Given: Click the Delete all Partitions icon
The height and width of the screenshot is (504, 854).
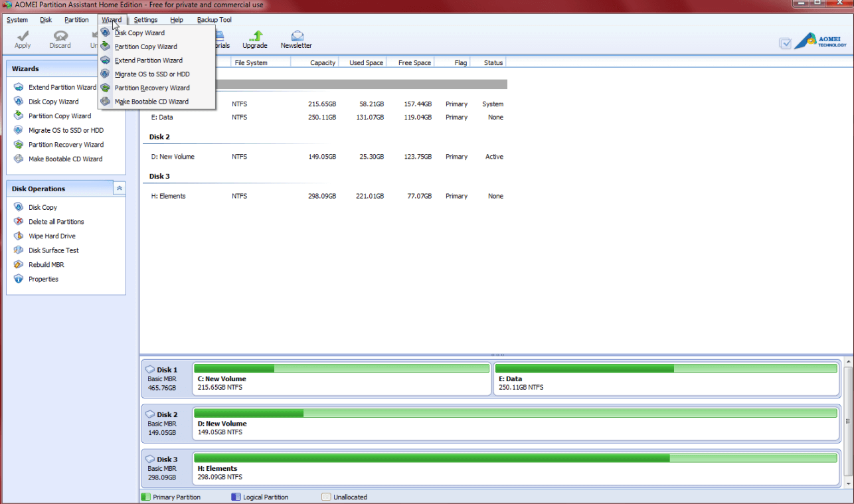Looking at the screenshot, I should (x=19, y=222).
